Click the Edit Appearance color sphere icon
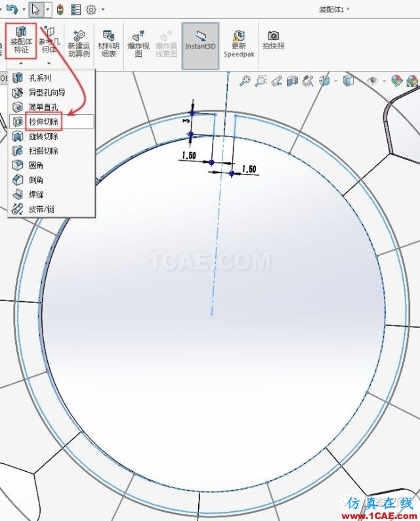 pos(396,81)
